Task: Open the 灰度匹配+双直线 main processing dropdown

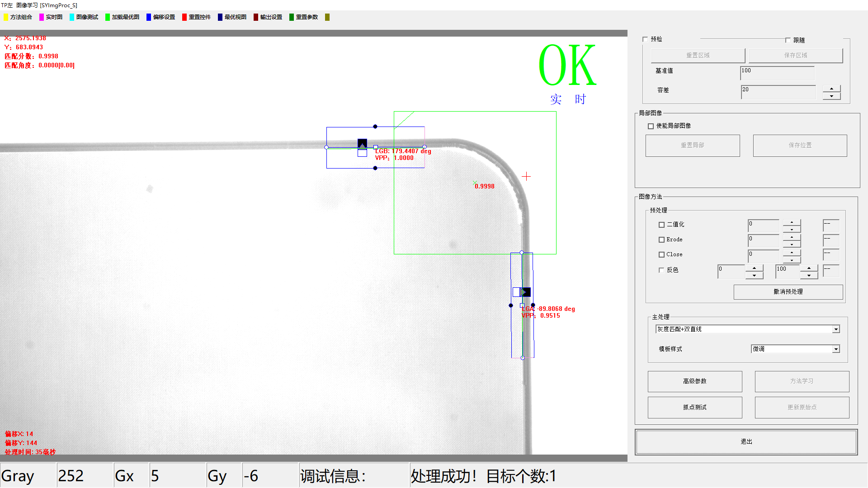Action: click(835, 329)
